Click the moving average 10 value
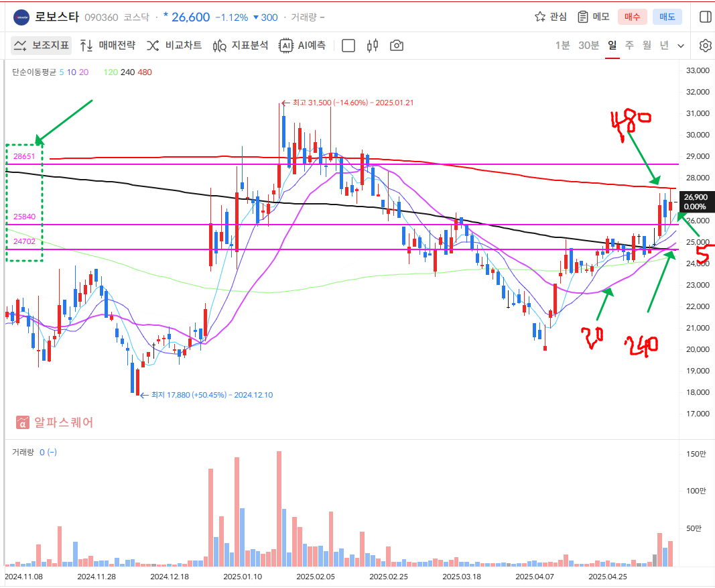 coord(72,72)
